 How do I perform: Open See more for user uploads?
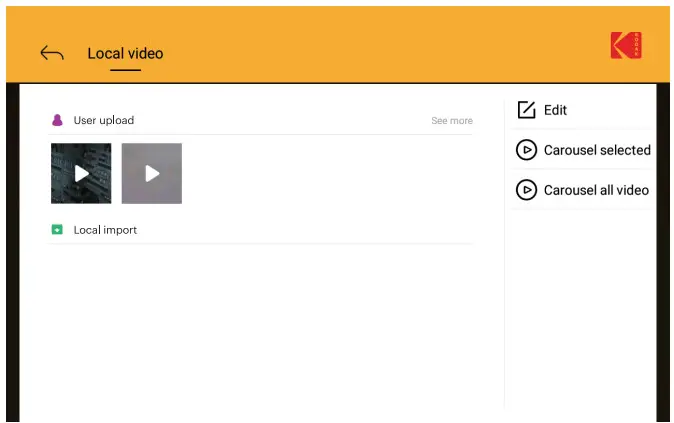click(452, 121)
